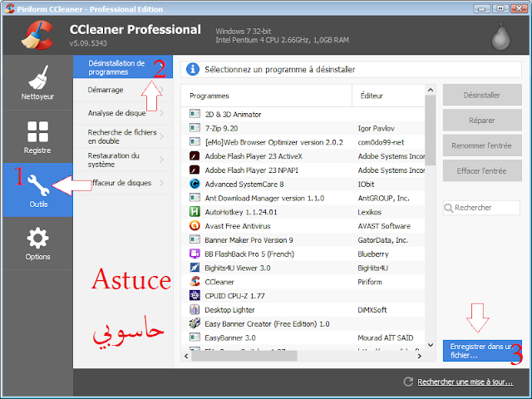Click the Blueberry publisher cell
Viewport: 532px width, 399px height.
373,254
